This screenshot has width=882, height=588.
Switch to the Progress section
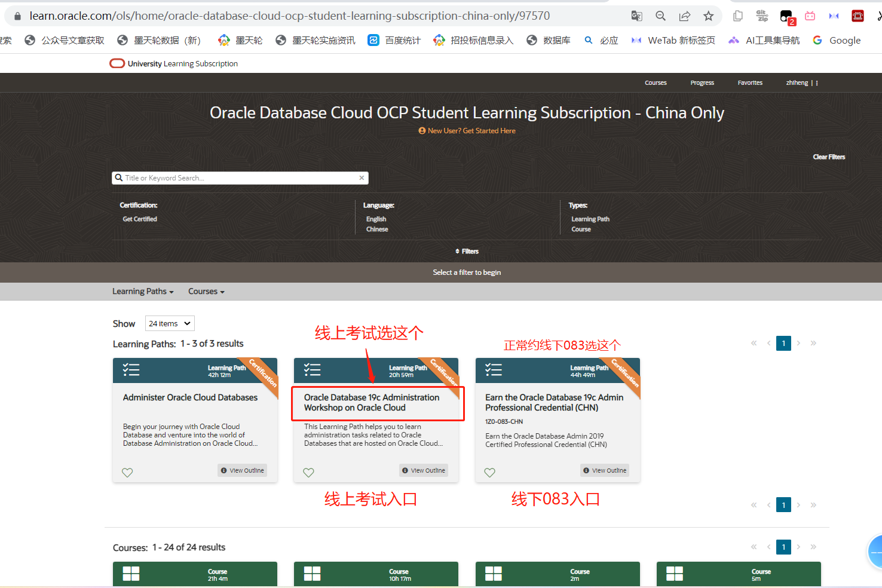pos(702,82)
